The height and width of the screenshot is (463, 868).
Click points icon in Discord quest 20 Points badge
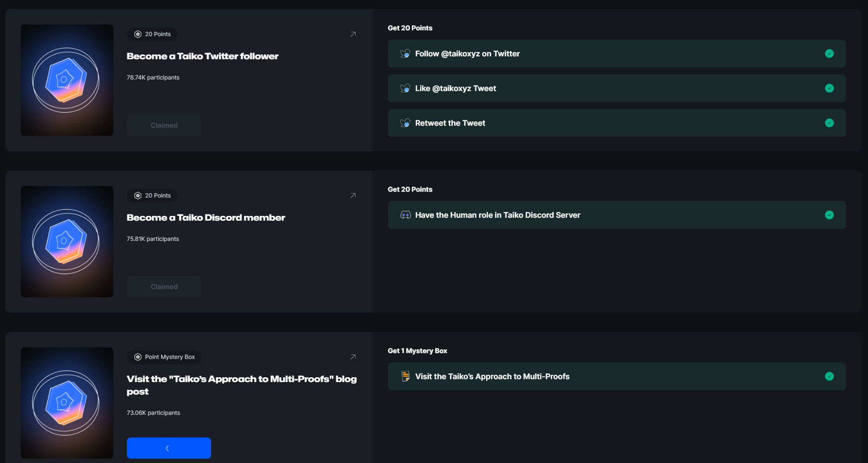pyautogui.click(x=138, y=196)
